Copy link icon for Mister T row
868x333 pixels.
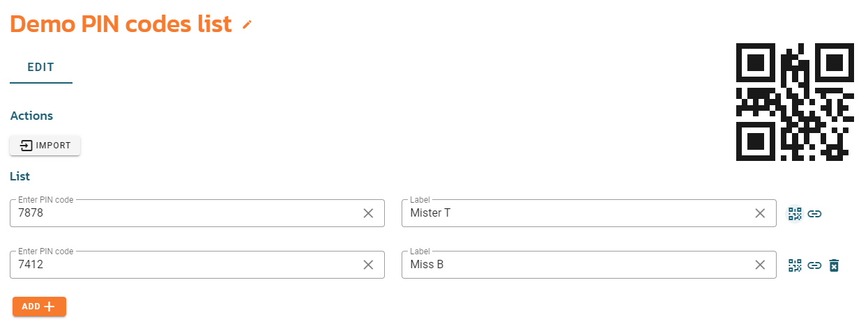(x=814, y=214)
